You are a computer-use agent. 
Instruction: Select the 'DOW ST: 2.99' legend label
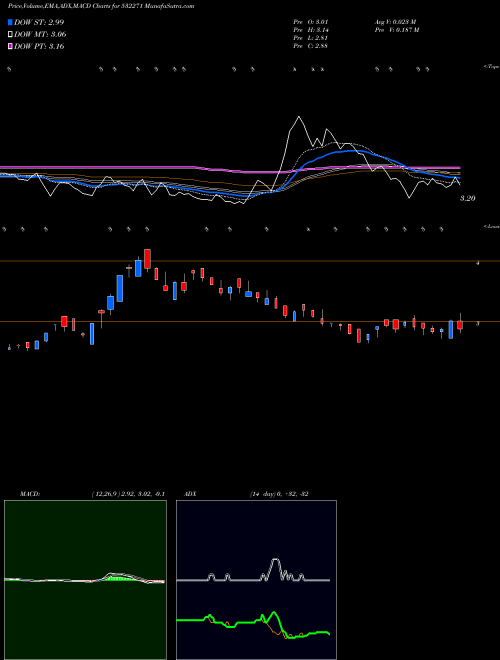[x=39, y=22]
